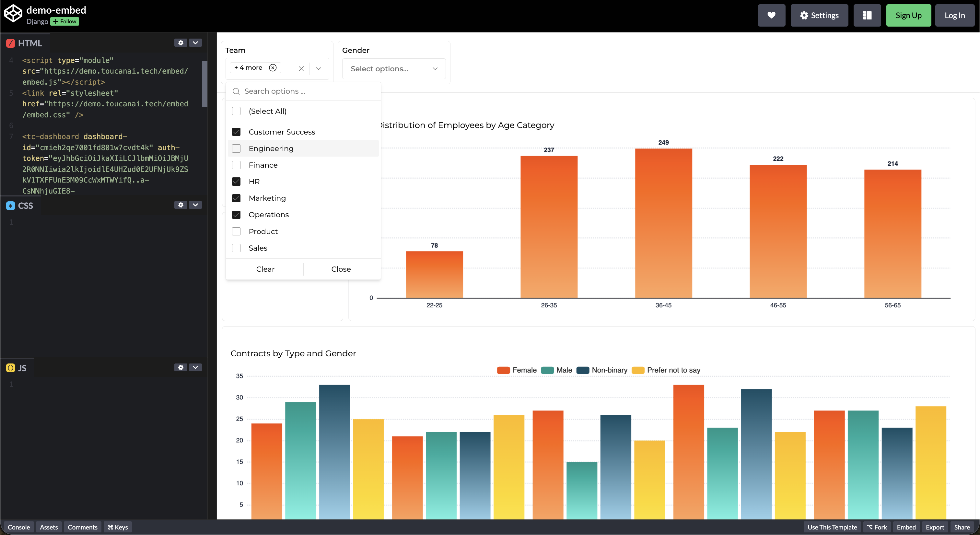Click the Follow button under demo-embed
This screenshot has width=980, height=535.
tap(64, 21)
